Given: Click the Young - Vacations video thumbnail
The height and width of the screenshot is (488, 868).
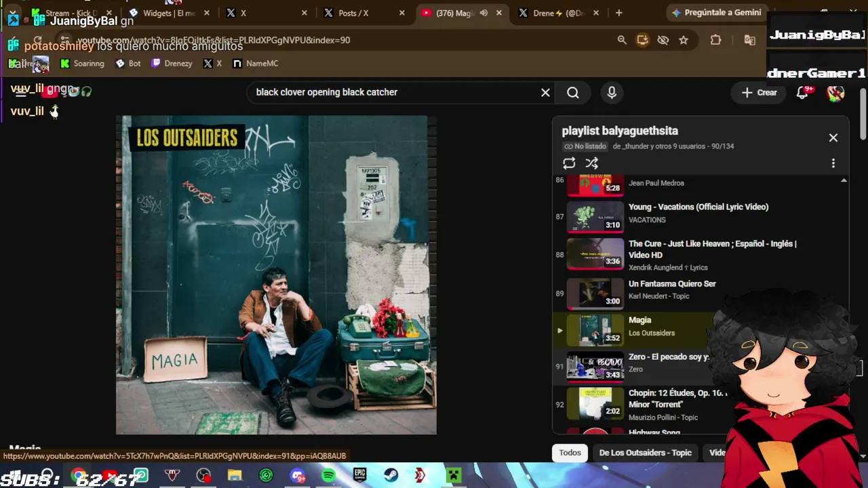Looking at the screenshot, I should (x=595, y=217).
